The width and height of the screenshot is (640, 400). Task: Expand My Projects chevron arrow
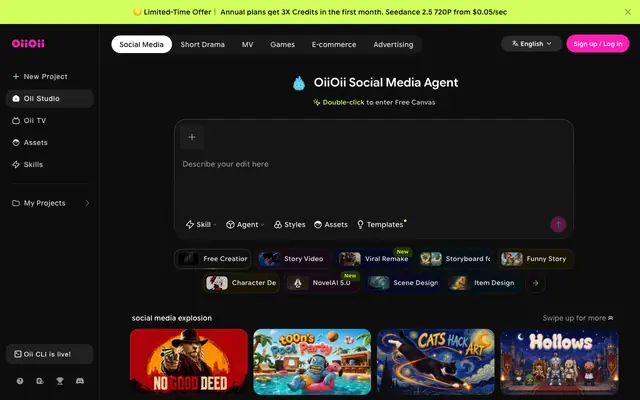point(87,203)
